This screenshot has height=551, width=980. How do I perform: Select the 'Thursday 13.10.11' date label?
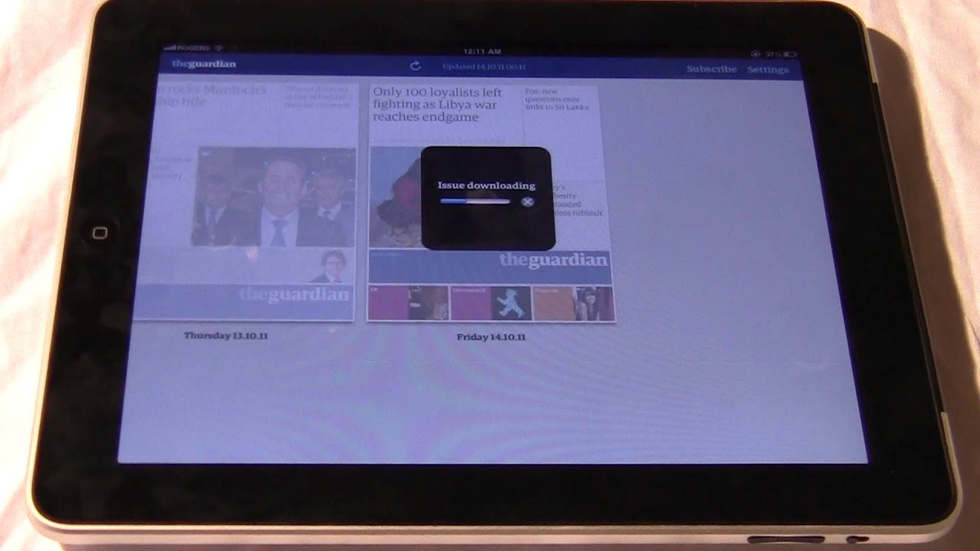pos(226,335)
